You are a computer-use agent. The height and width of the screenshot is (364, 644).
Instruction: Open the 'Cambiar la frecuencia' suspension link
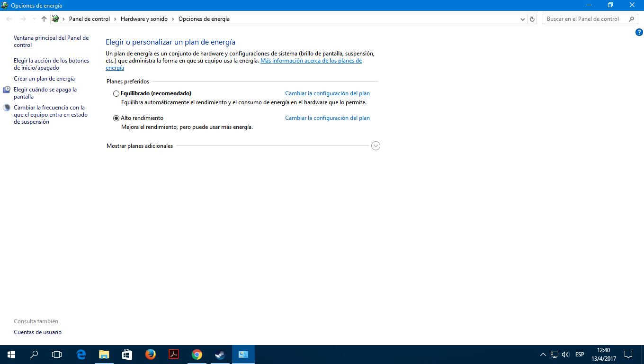(51, 115)
